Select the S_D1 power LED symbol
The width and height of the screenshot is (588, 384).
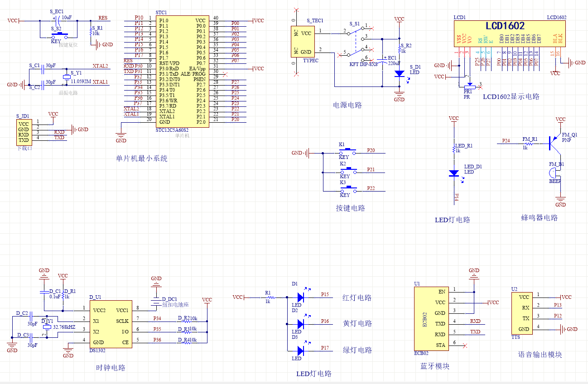(399, 73)
